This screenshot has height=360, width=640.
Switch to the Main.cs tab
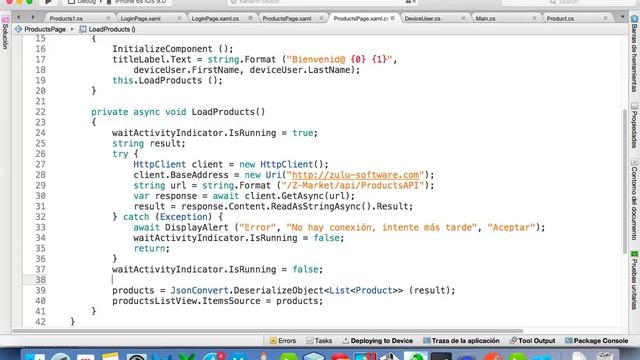(x=485, y=18)
